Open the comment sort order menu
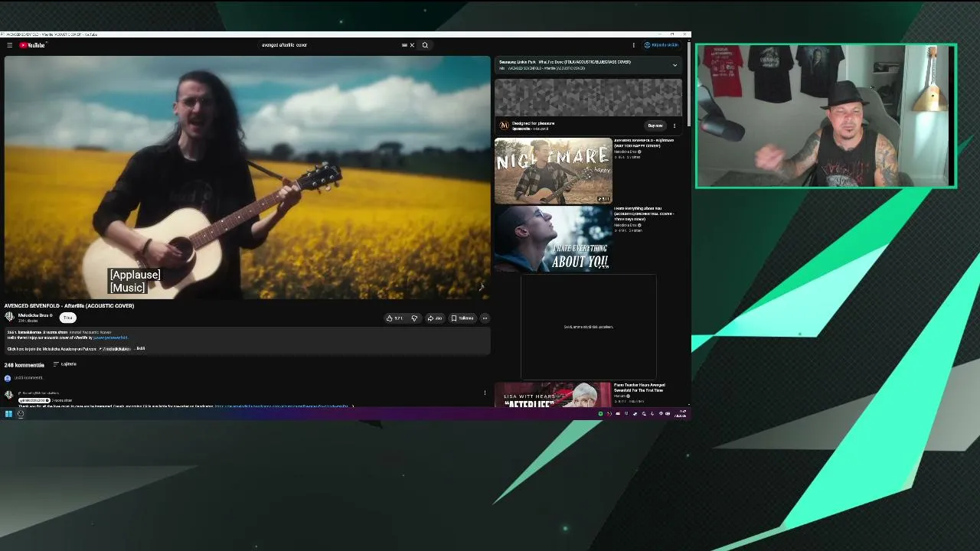 64,364
